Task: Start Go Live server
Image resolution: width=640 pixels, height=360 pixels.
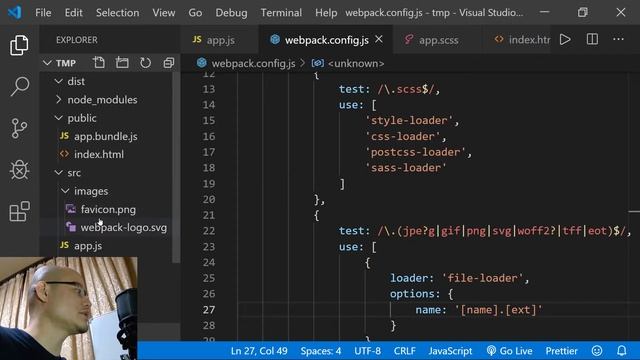Action: point(509,351)
